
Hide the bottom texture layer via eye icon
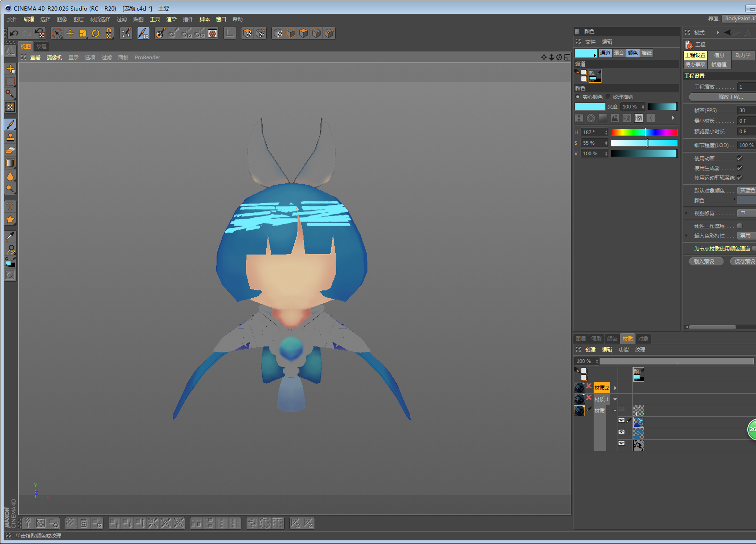pos(621,444)
